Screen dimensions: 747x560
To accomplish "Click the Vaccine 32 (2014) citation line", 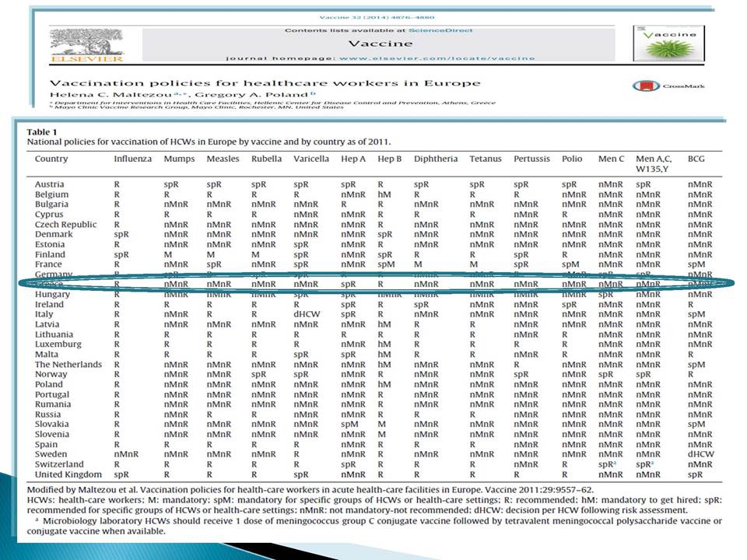I will tap(377, 17).
